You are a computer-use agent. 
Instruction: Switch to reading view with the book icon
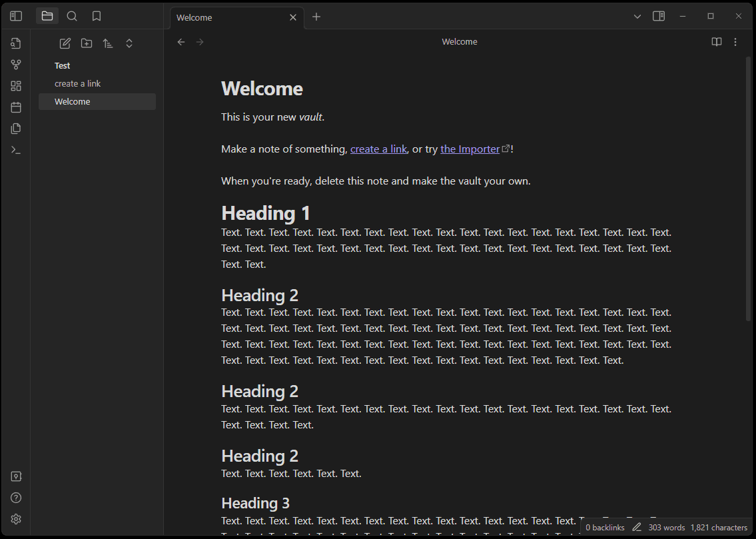coord(716,41)
